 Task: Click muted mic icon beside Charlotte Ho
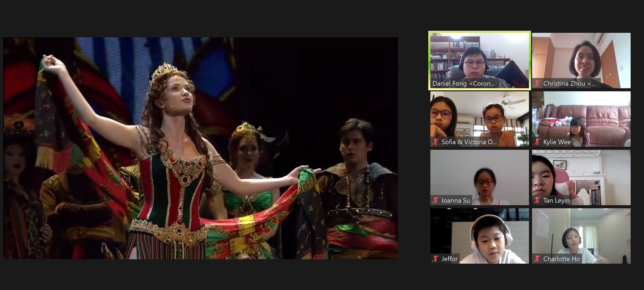coord(537,259)
